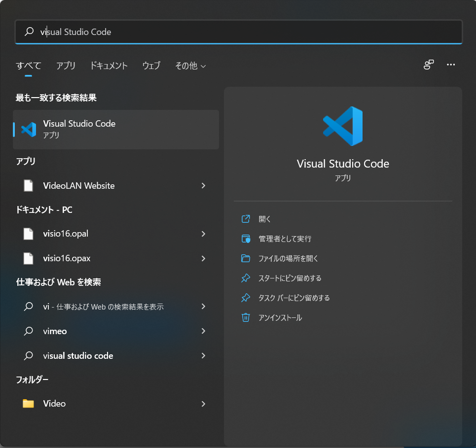Click the pin icon for スタートにピン留めする
This screenshot has height=448, width=476.
click(x=246, y=278)
